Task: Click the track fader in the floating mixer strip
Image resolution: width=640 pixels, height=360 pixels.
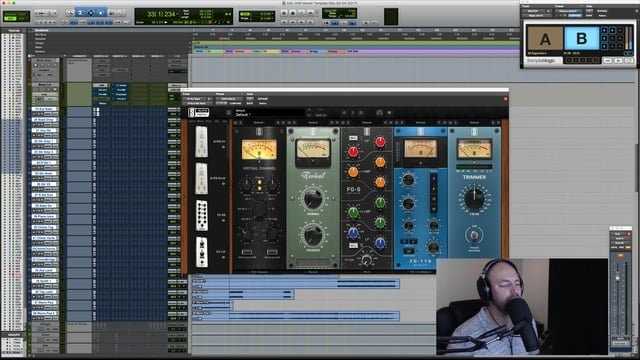Action: 618,278
